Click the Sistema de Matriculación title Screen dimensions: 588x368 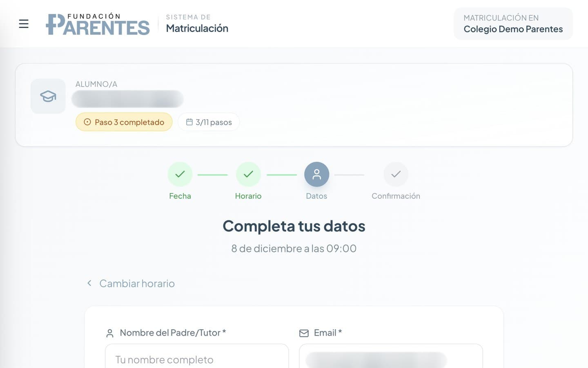[x=197, y=24]
